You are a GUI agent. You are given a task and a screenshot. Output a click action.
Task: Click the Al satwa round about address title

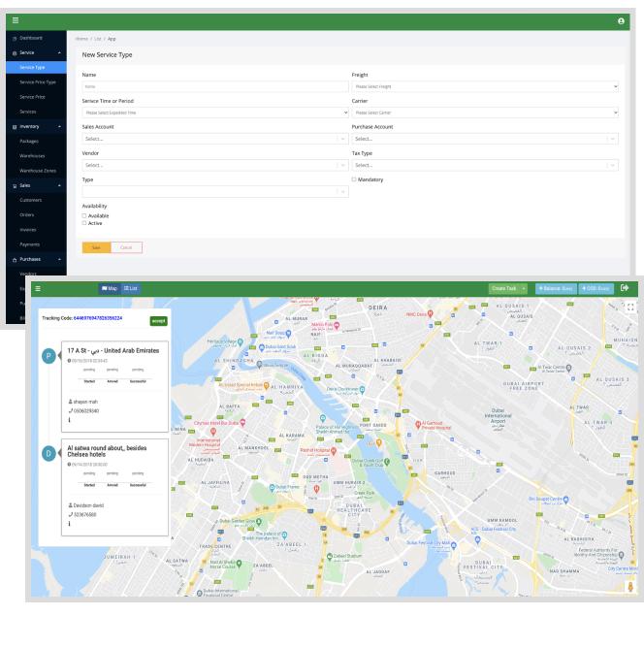click(107, 451)
